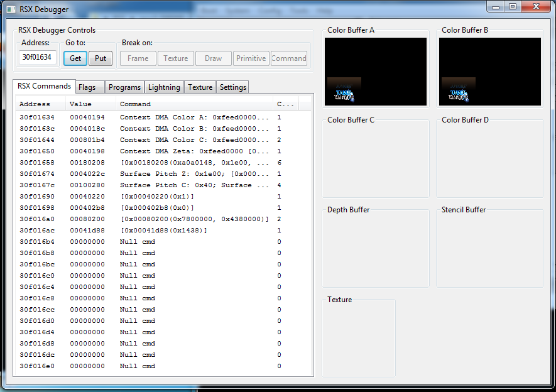Select Null cmd row at 30f016d0

coord(163,321)
